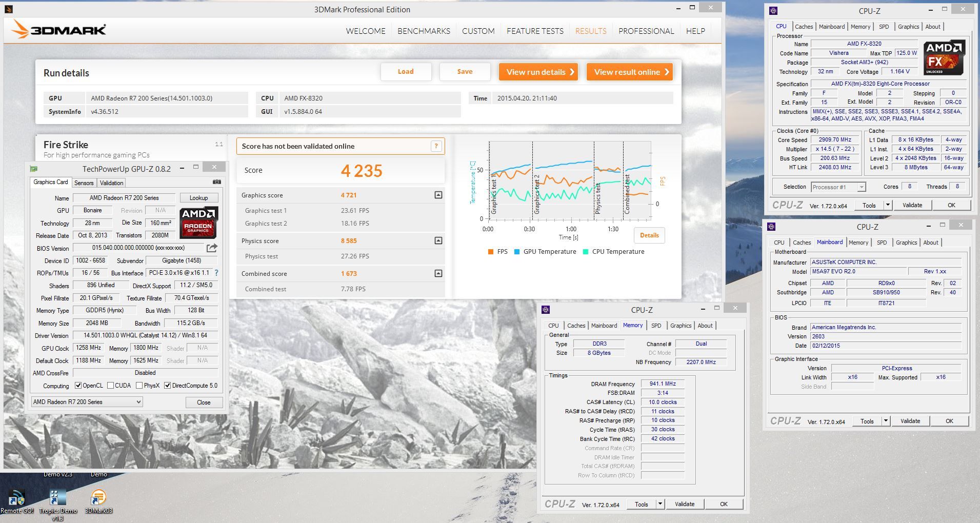Toggle the PhysX checkbox in GPU-Z
Image resolution: width=980 pixels, height=523 pixels.
pyautogui.click(x=139, y=386)
